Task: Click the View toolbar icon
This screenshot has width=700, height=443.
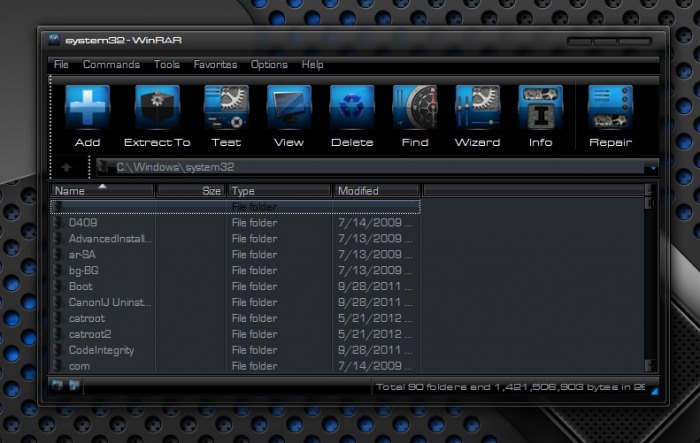Action: pyautogui.click(x=289, y=108)
